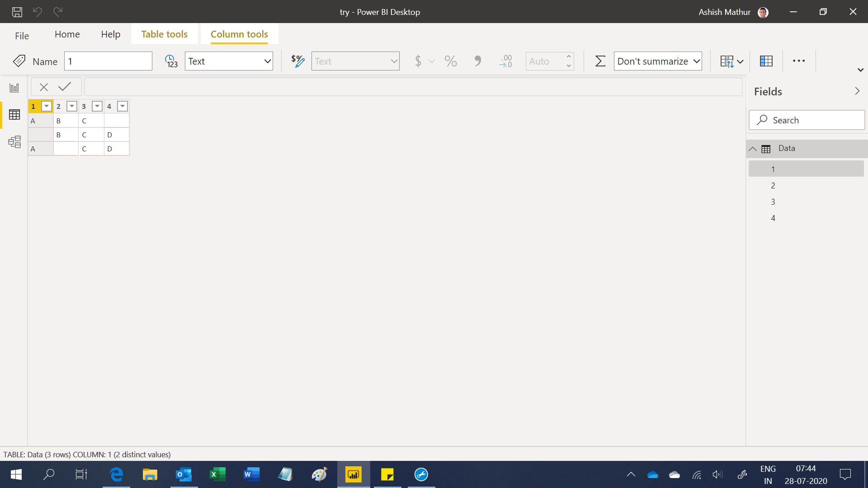Apply thousands separator comma icon
Screen dimensions: 868x488
(478, 61)
